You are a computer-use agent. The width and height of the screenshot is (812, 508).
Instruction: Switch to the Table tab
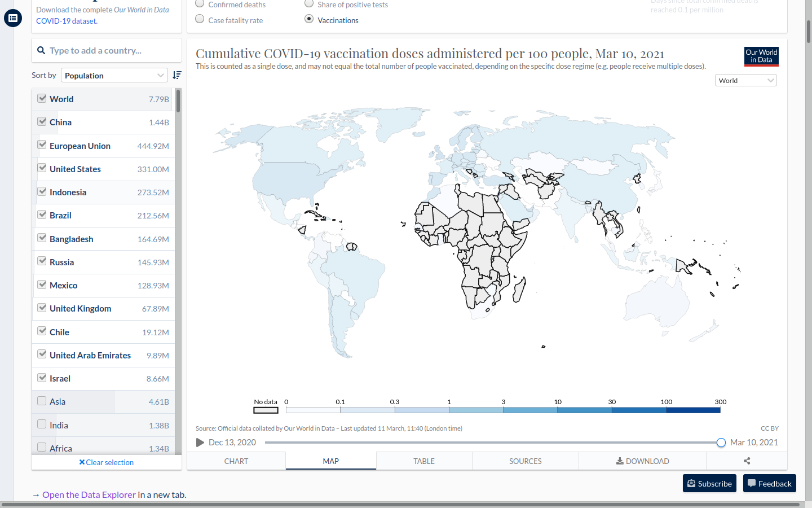point(424,461)
